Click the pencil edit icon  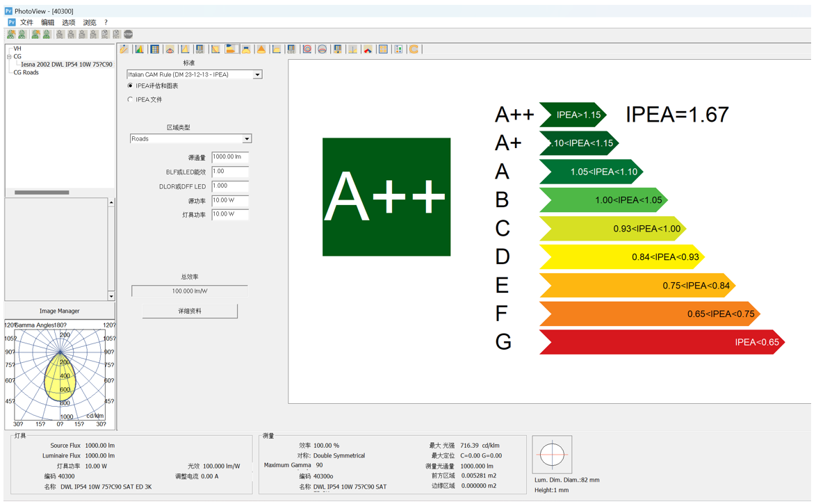click(124, 49)
